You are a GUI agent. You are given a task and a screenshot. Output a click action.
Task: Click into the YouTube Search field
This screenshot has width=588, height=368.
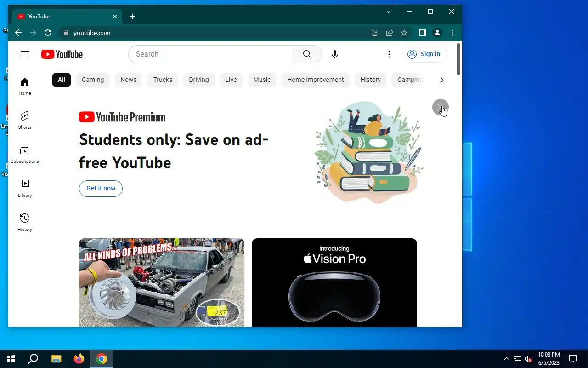(x=210, y=54)
